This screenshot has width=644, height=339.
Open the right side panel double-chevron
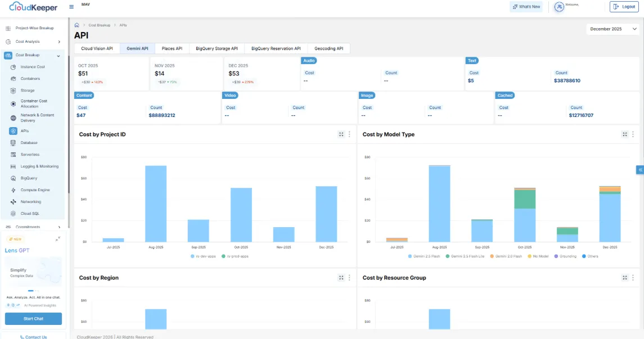point(640,170)
